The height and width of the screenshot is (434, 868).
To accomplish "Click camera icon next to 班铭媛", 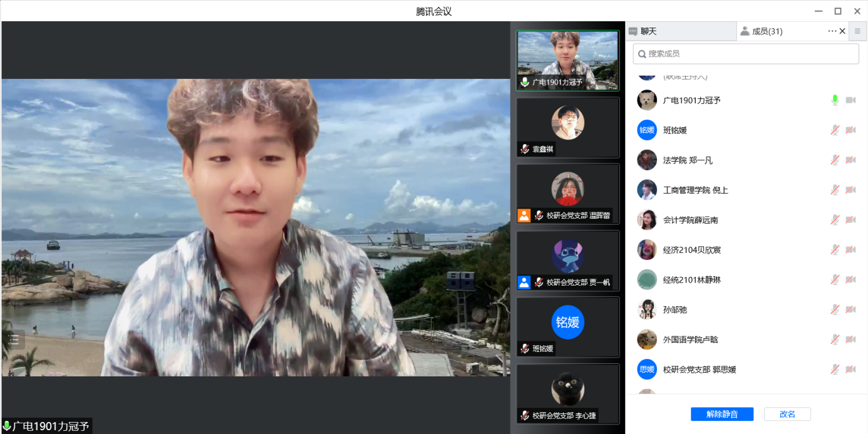I will [850, 130].
